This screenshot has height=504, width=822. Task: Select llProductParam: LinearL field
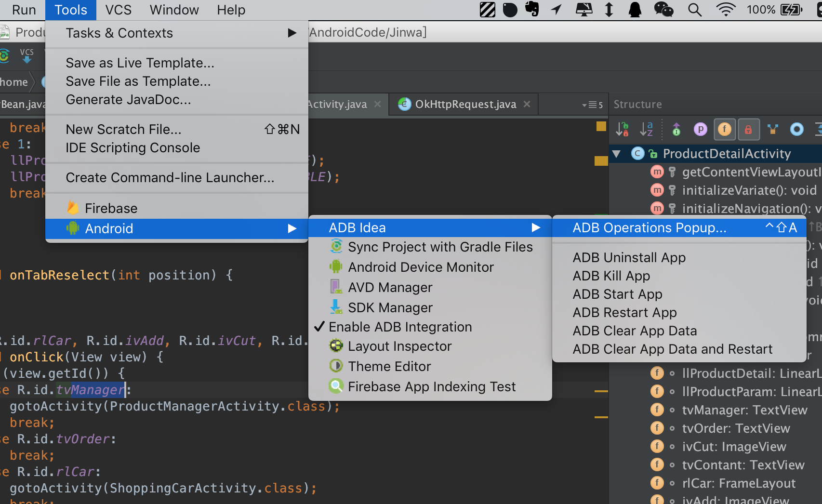(751, 392)
